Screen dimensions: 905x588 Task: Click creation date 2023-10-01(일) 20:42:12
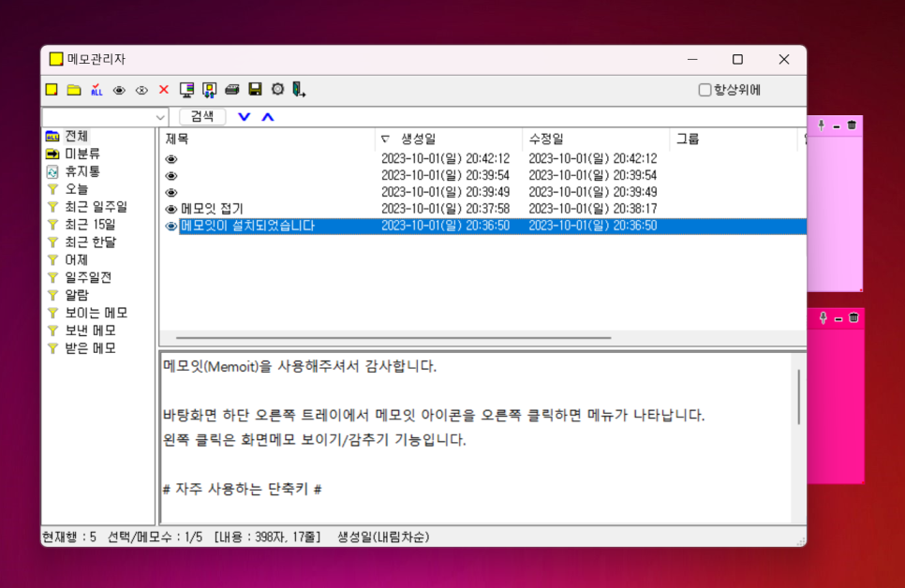click(x=445, y=158)
